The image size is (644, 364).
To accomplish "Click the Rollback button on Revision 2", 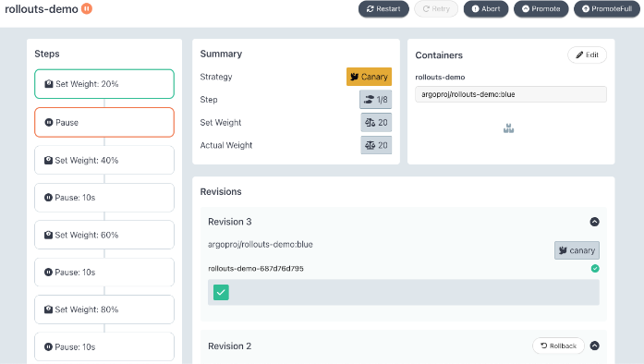I will tap(559, 346).
